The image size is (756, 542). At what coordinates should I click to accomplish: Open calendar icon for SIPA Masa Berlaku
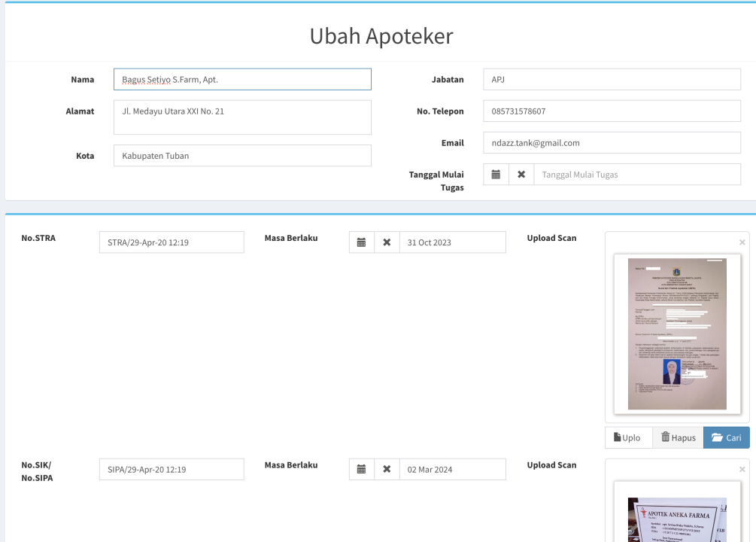pyautogui.click(x=361, y=470)
